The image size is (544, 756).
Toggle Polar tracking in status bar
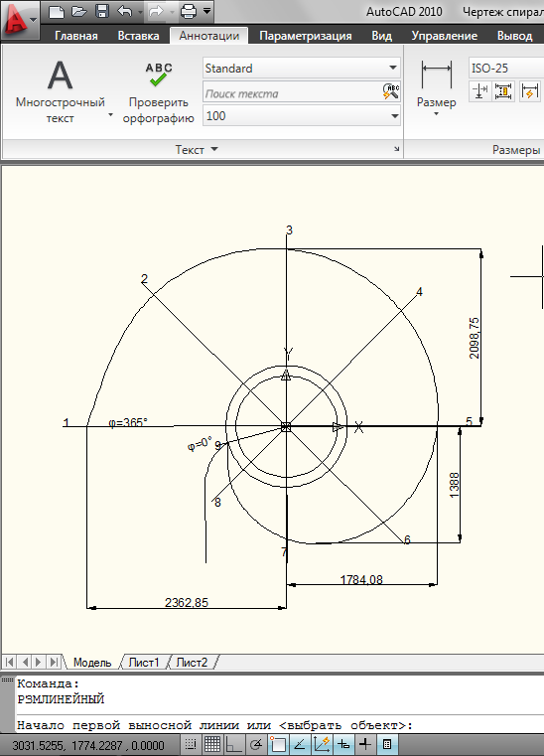tap(256, 745)
